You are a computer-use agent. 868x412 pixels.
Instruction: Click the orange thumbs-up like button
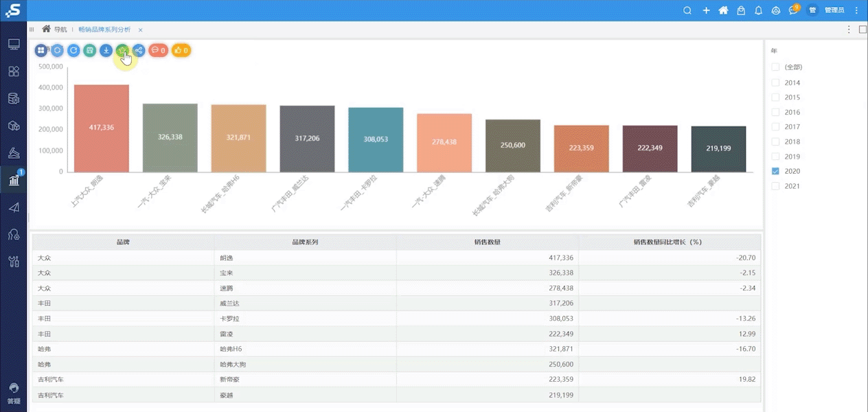(x=181, y=50)
